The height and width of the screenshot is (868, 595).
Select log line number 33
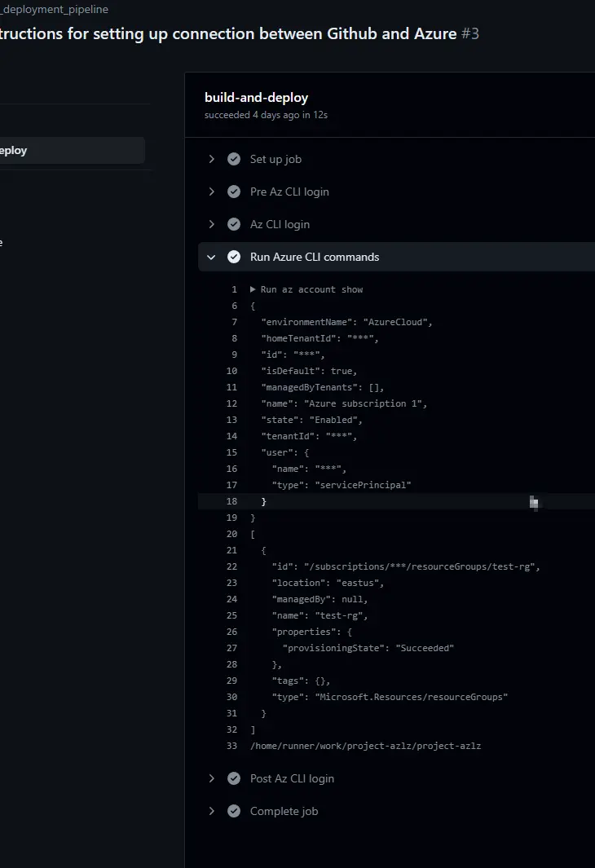point(232,747)
